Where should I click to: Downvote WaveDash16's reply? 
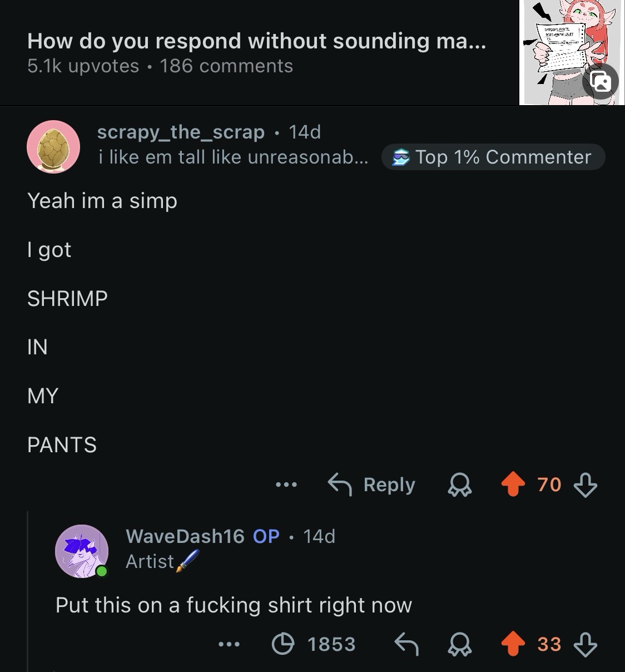point(585,644)
